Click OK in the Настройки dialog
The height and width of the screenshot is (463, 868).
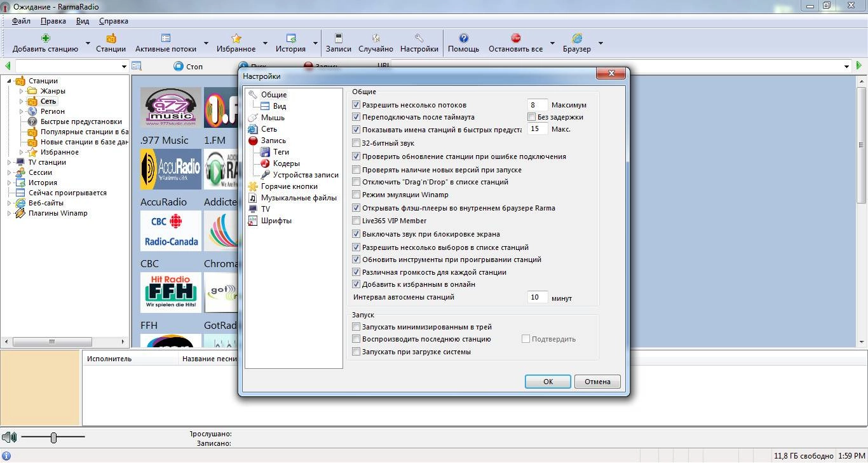(x=548, y=382)
